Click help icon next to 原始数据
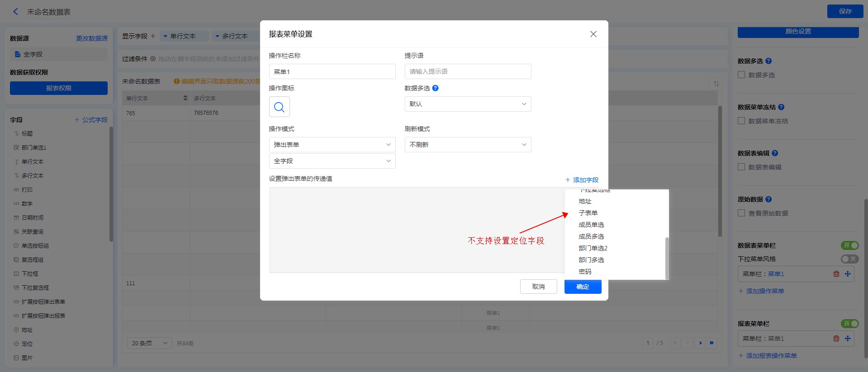 pos(768,199)
